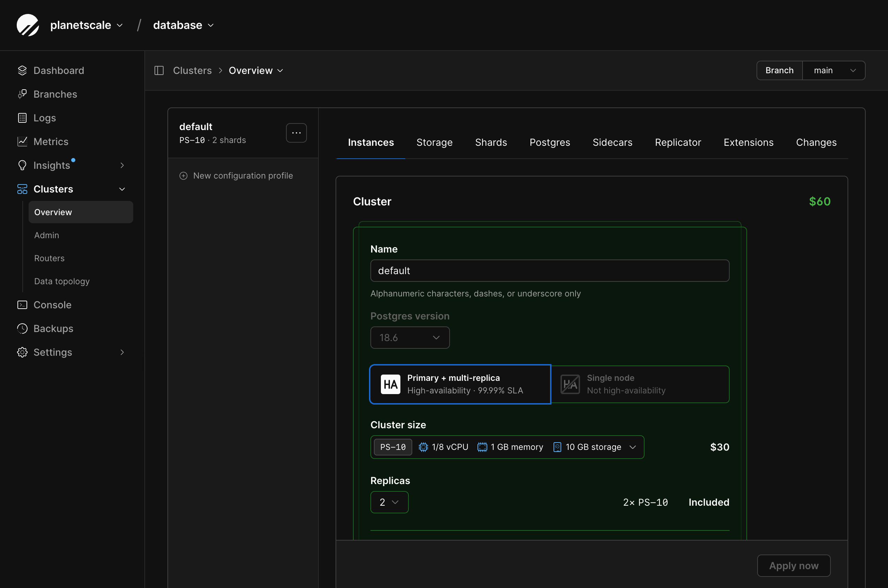Switch to the Changes tab
Image resolution: width=888 pixels, height=588 pixels.
coord(816,143)
